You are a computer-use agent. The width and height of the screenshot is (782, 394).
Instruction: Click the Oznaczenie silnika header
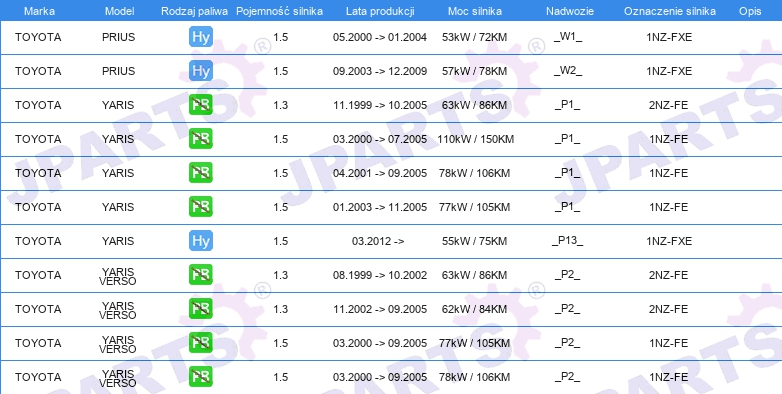pos(670,11)
